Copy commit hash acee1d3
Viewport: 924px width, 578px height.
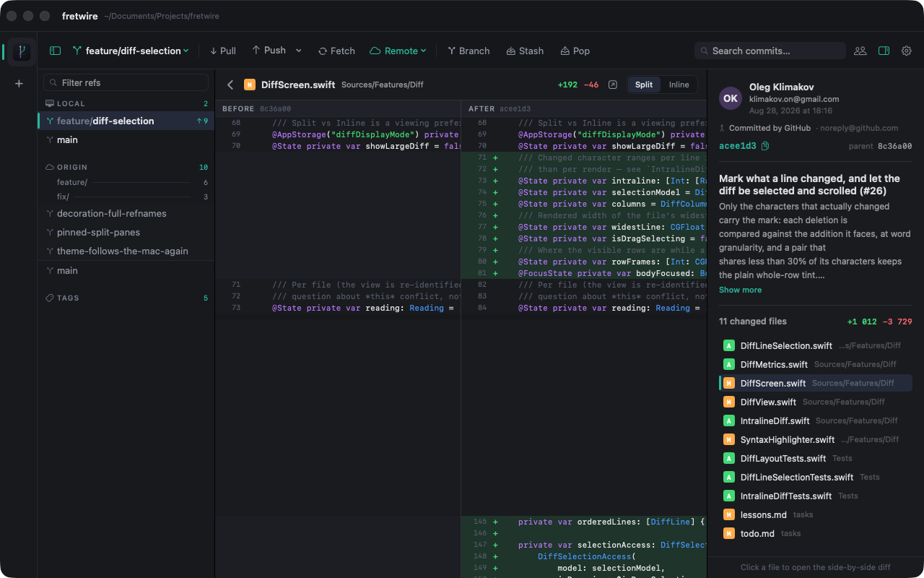click(x=765, y=146)
